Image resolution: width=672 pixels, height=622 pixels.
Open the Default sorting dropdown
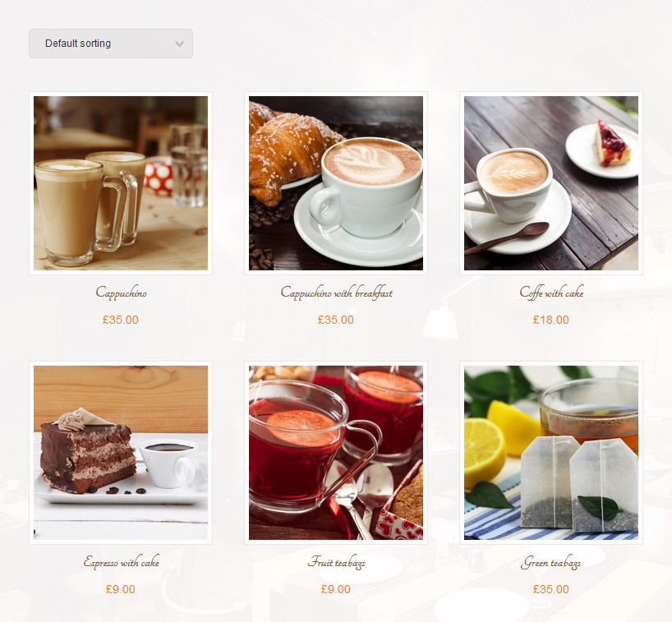(111, 44)
